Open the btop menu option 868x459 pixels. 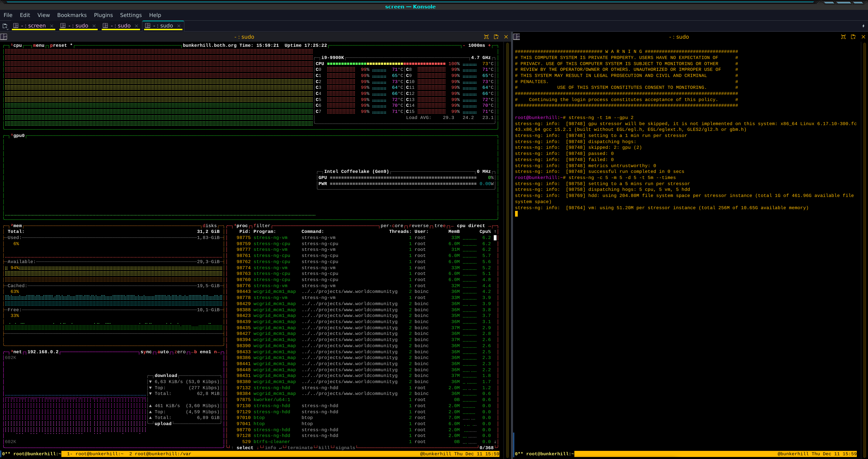(39, 45)
